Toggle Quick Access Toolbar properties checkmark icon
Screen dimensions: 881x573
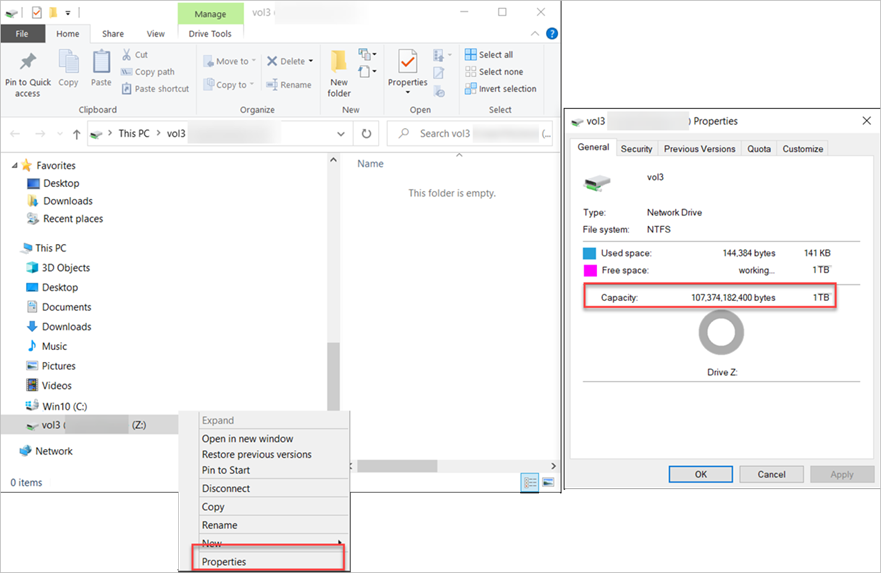(37, 12)
